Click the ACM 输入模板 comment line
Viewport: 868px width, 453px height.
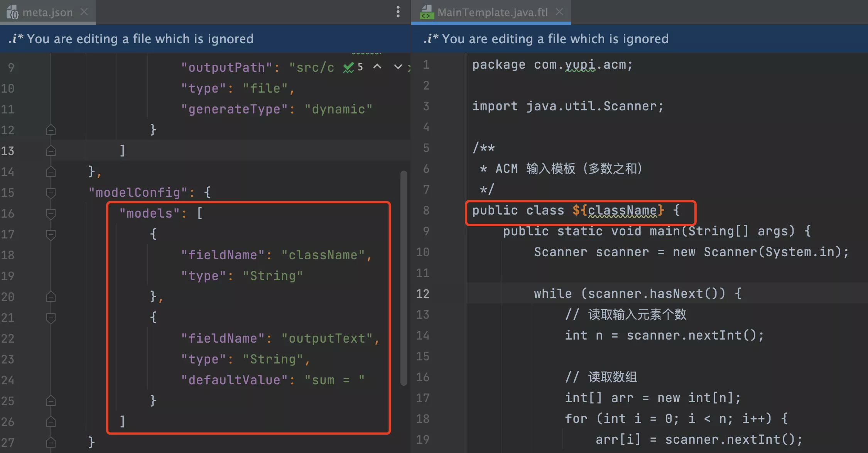click(x=561, y=169)
